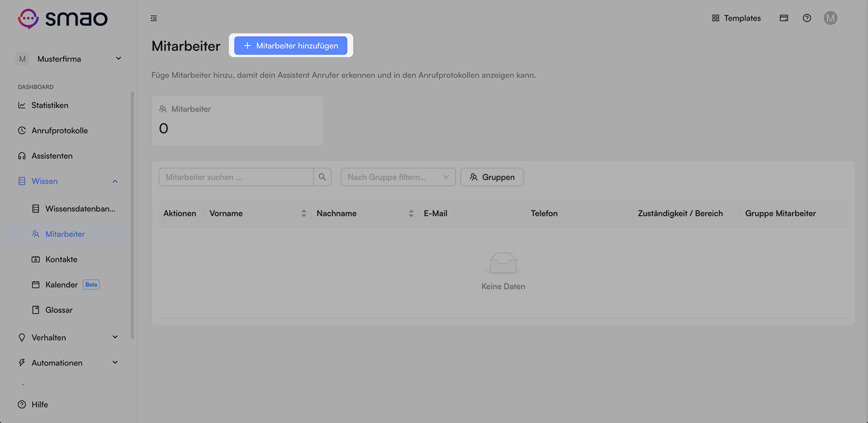Screen dimensions: 868x423
Task: Click the Verhalten lightbulb icon
Action: click(22, 338)
